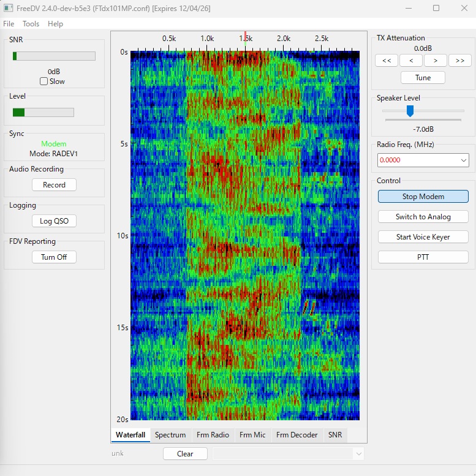Screen dimensions: 476x476
Task: Open the Tools menu
Action: click(x=31, y=24)
